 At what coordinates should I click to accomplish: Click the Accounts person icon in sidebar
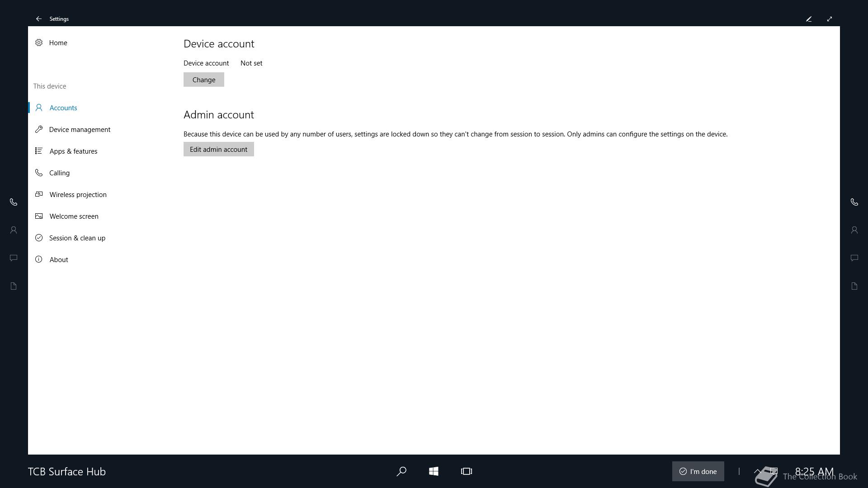(x=39, y=108)
